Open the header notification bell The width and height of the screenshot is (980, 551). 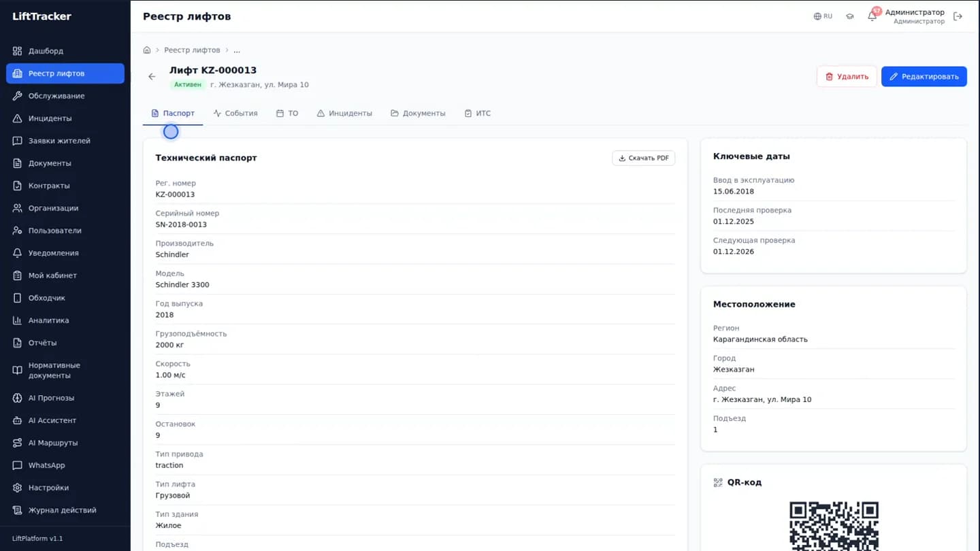point(872,16)
